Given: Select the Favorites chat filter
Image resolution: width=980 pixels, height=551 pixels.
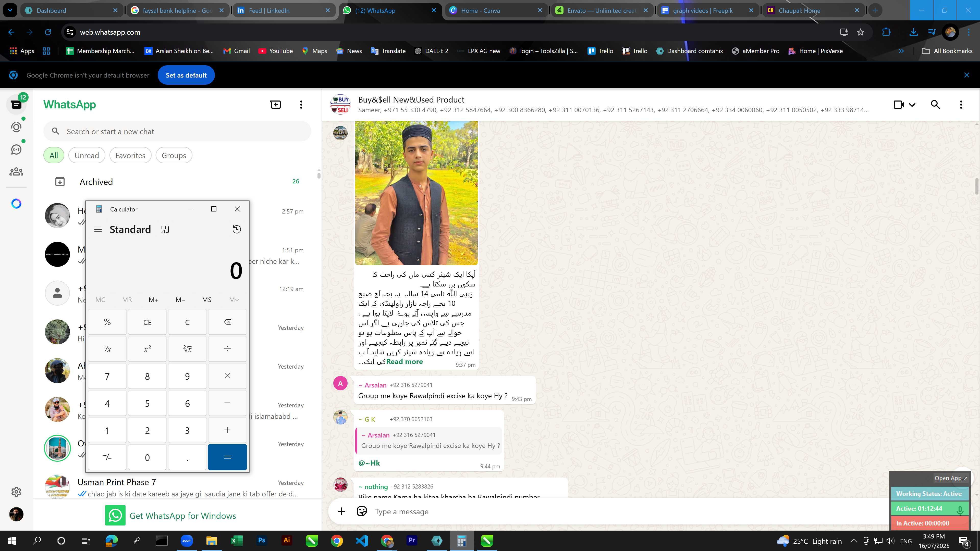Looking at the screenshot, I should pos(130,156).
